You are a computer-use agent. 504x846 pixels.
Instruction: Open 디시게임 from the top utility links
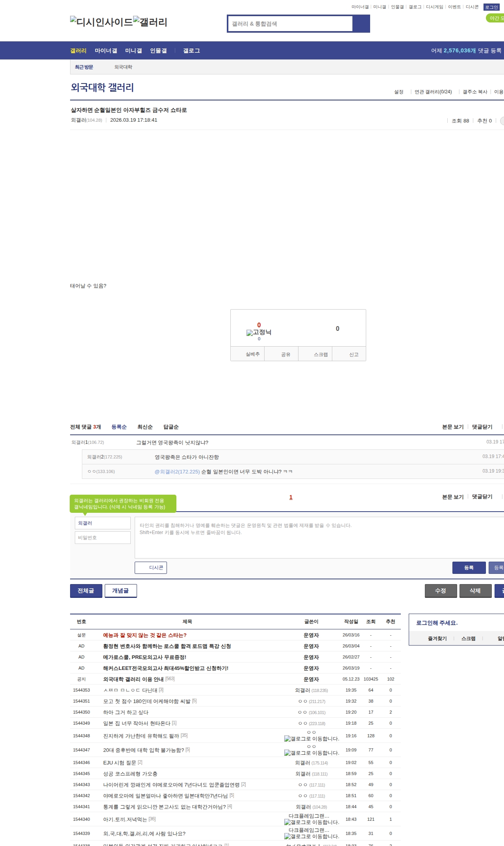[x=434, y=7]
